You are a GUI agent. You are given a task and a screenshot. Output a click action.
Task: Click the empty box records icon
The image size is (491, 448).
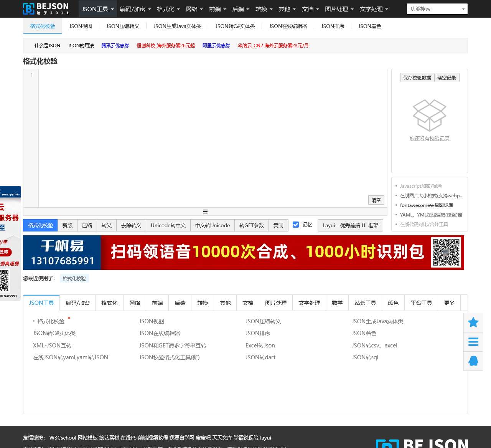[x=429, y=115]
